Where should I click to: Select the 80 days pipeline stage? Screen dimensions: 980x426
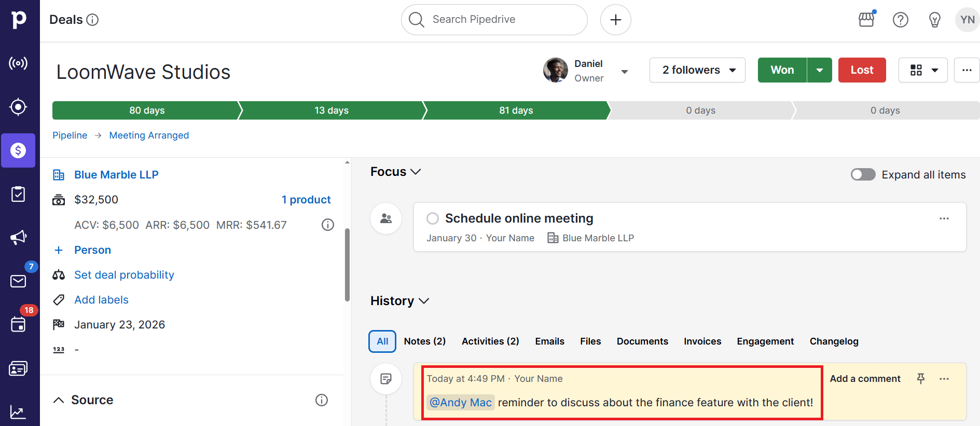point(147,111)
